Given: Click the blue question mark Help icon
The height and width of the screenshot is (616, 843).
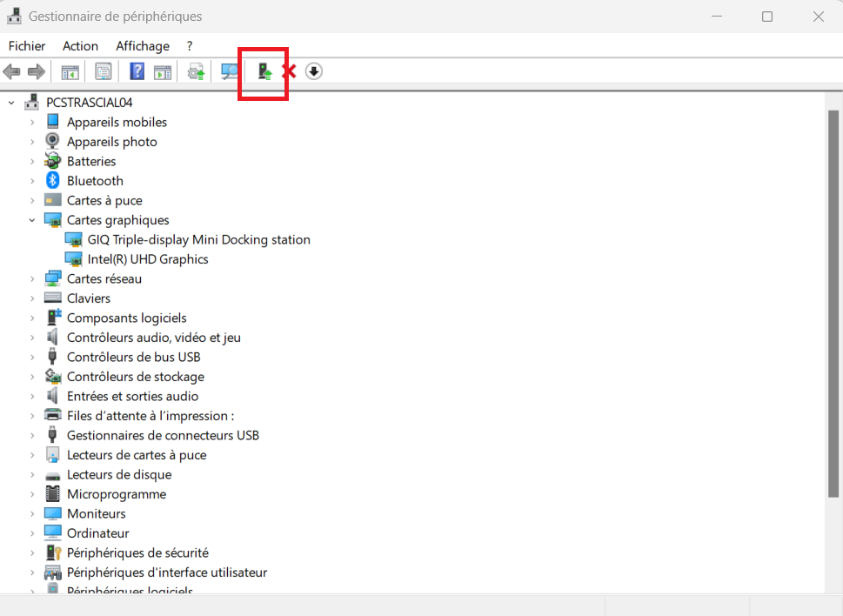Looking at the screenshot, I should [137, 71].
